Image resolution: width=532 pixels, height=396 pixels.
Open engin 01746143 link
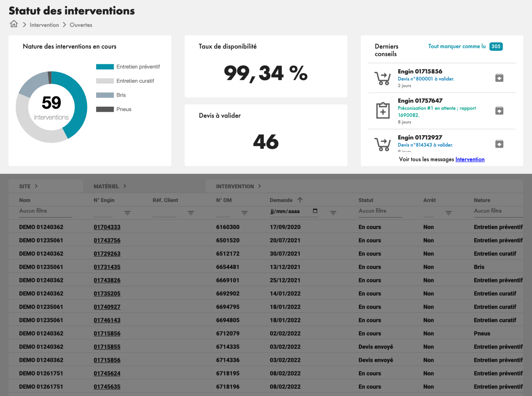coord(107,320)
